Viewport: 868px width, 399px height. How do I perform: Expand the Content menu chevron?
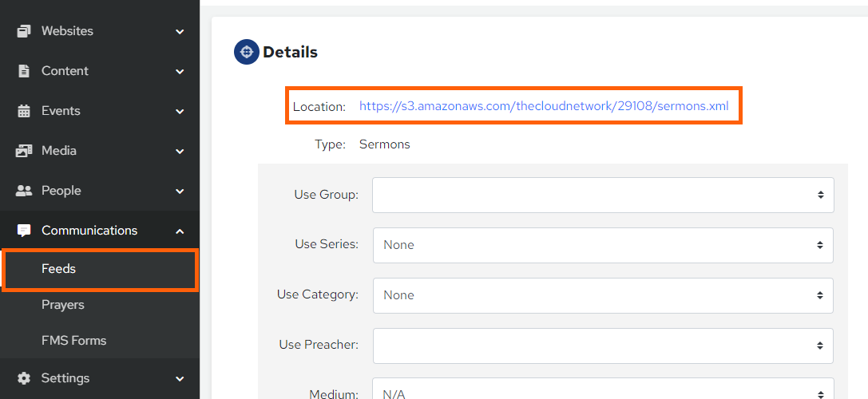click(x=180, y=71)
